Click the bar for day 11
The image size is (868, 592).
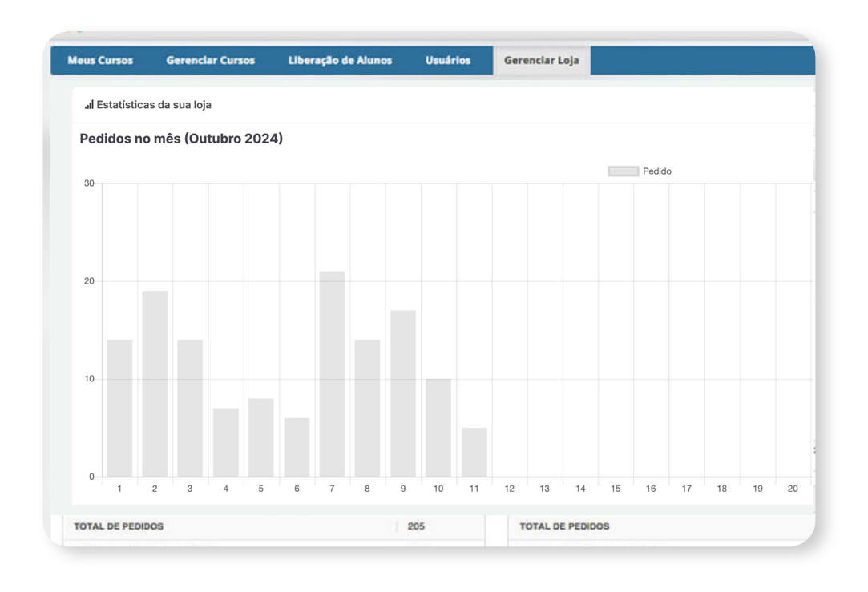pos(474,453)
